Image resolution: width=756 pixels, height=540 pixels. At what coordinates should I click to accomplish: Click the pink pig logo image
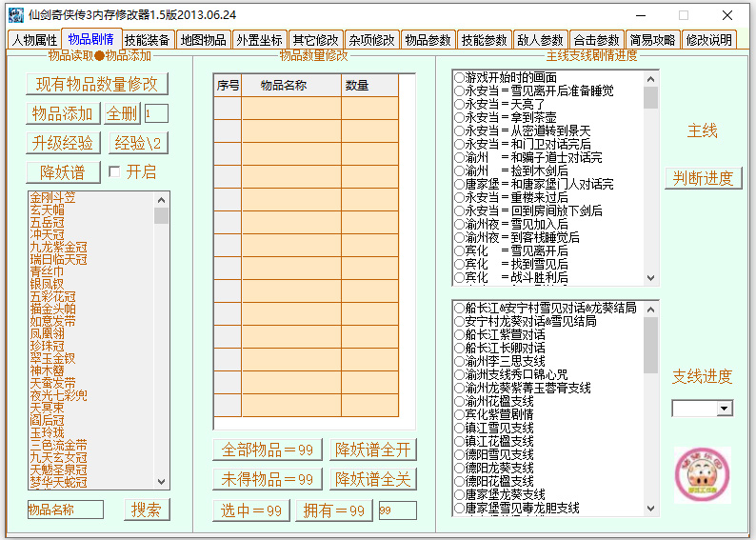(702, 474)
